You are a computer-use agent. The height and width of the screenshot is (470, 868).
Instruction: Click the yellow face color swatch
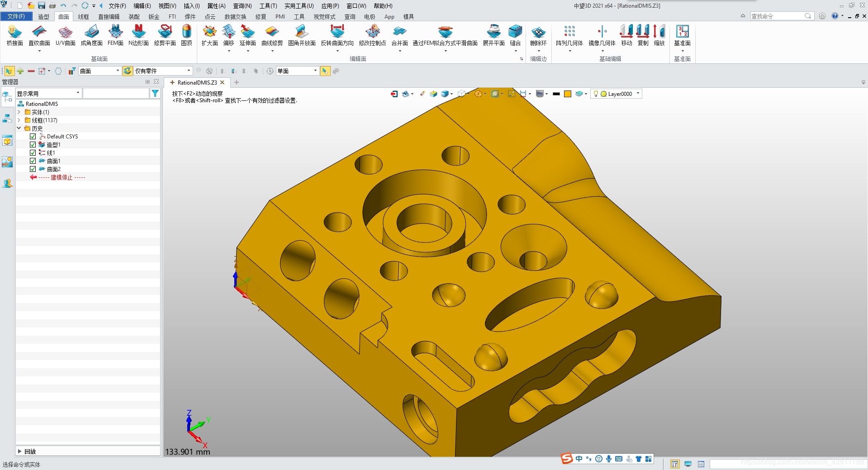(x=568, y=94)
